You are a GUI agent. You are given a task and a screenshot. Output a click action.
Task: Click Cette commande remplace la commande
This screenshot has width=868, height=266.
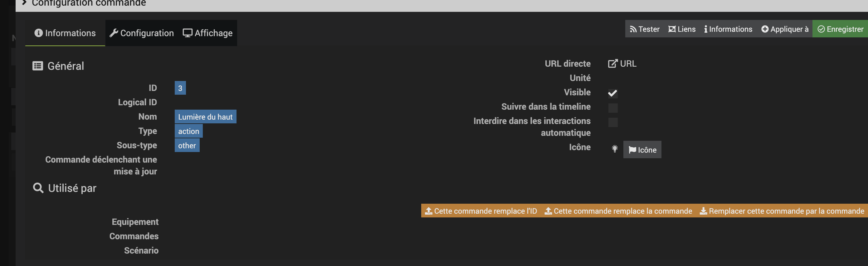click(x=618, y=211)
